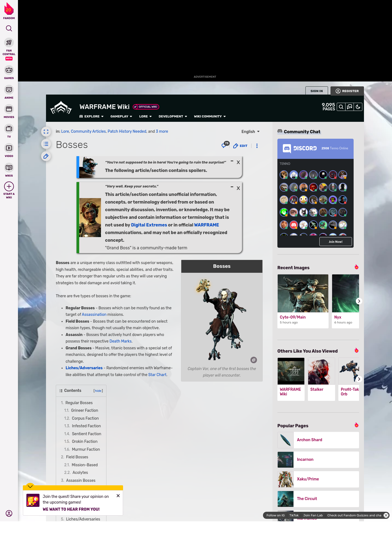Close the Fandom social links bar

(x=386, y=515)
